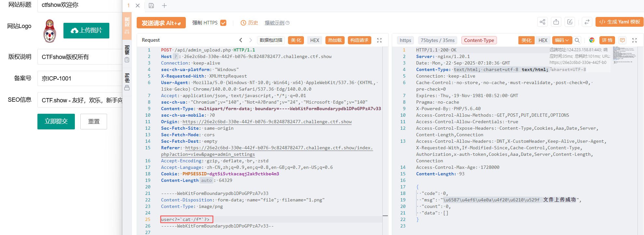Toggle HEX view in Response panel
This screenshot has height=235, width=644.
pyautogui.click(x=543, y=40)
